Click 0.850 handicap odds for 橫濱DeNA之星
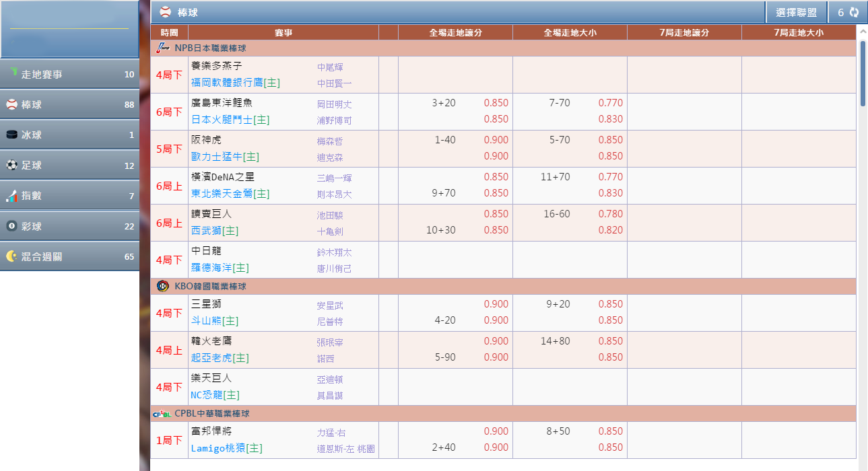The height and width of the screenshot is (471, 868). [x=496, y=177]
